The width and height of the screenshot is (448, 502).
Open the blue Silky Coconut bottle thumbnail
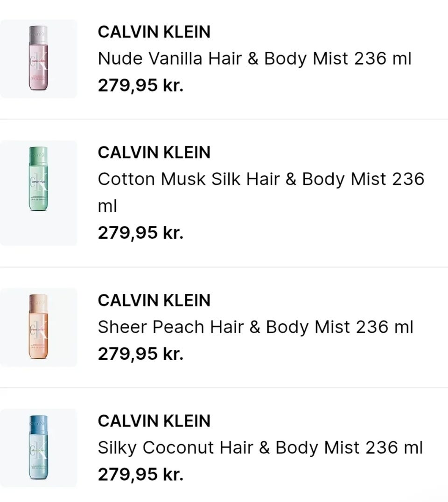pyautogui.click(x=38, y=447)
